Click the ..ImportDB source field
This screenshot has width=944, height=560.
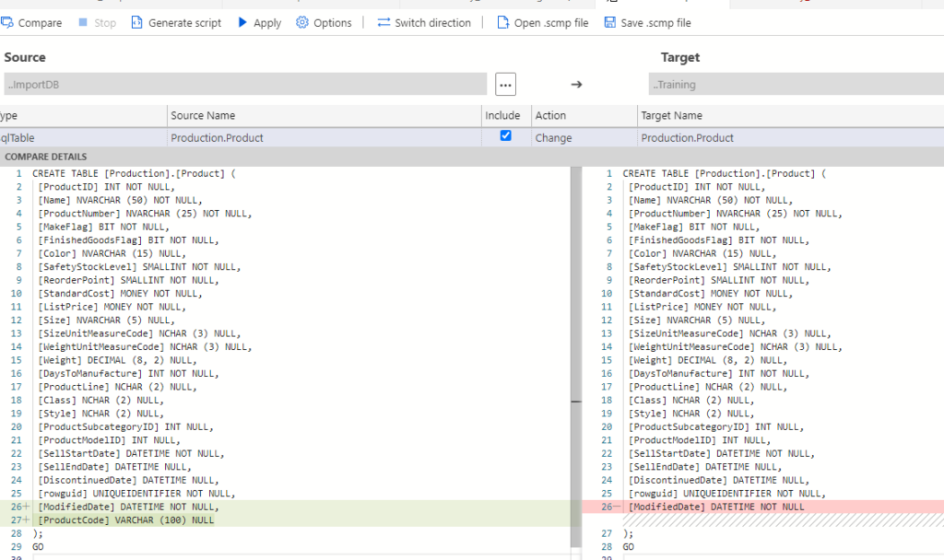[244, 85]
